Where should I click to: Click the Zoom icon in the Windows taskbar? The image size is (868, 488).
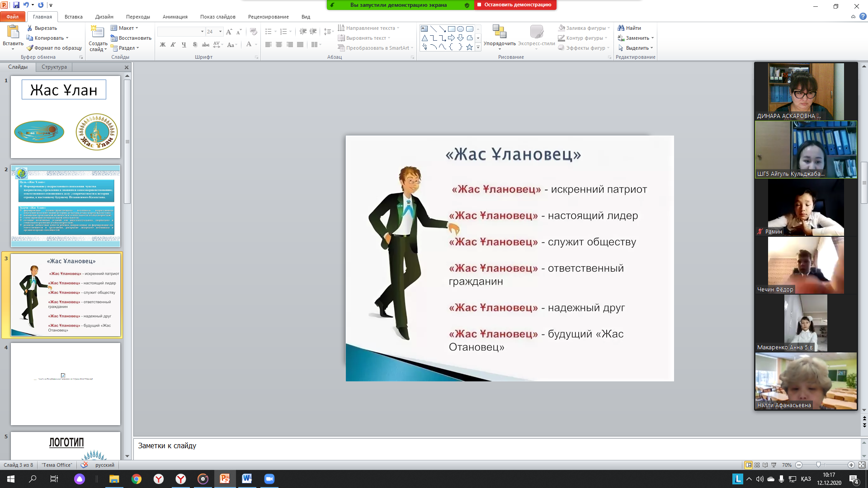coord(269,479)
